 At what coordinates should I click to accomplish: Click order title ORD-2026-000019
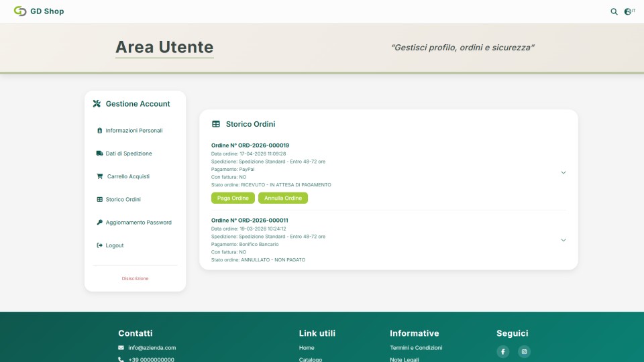click(250, 145)
